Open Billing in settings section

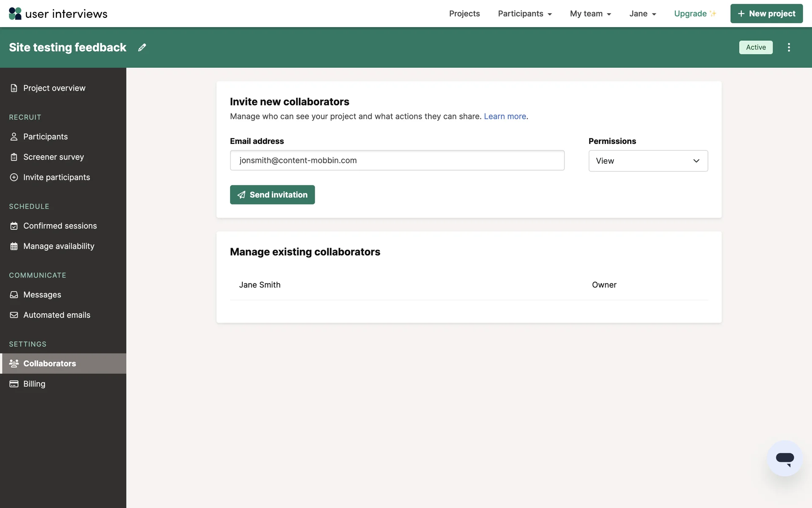click(x=34, y=384)
